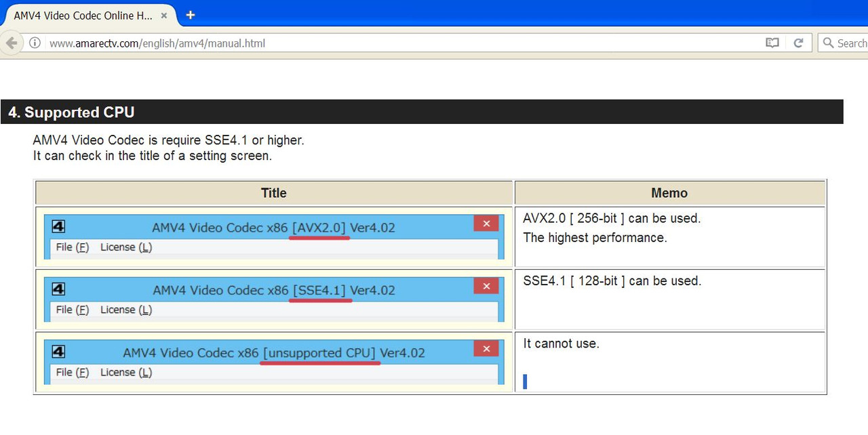Click AMV4 logo icon in SSE4.1 row
The width and height of the screenshot is (868, 435).
(58, 289)
